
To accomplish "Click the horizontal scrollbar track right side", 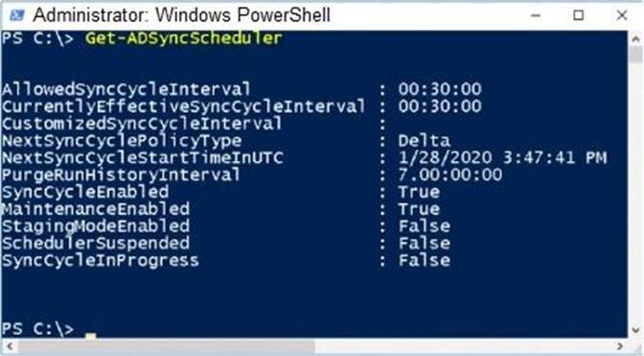I will tap(464, 346).
